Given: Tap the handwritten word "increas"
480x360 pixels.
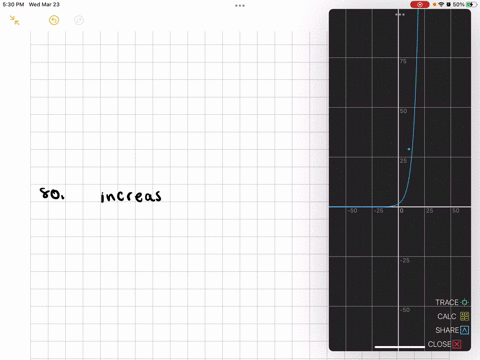Looking at the screenshot, I should (131, 196).
